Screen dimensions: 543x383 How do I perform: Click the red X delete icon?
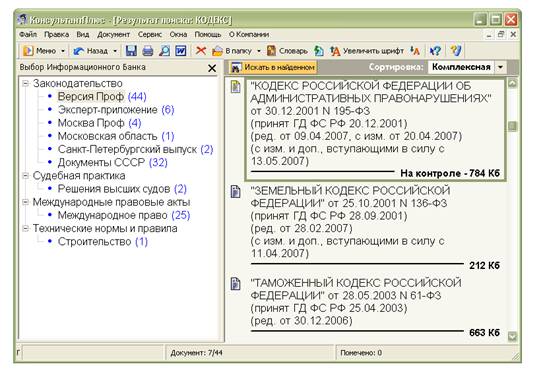(201, 51)
